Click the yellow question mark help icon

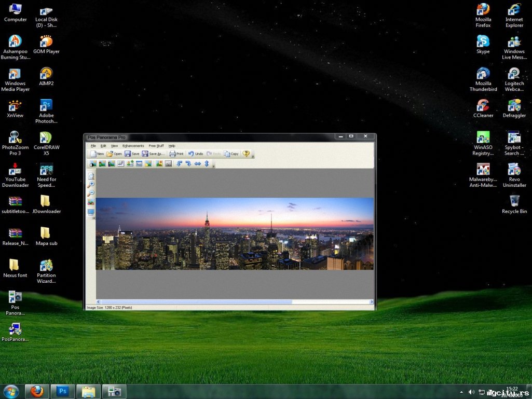pos(246,154)
